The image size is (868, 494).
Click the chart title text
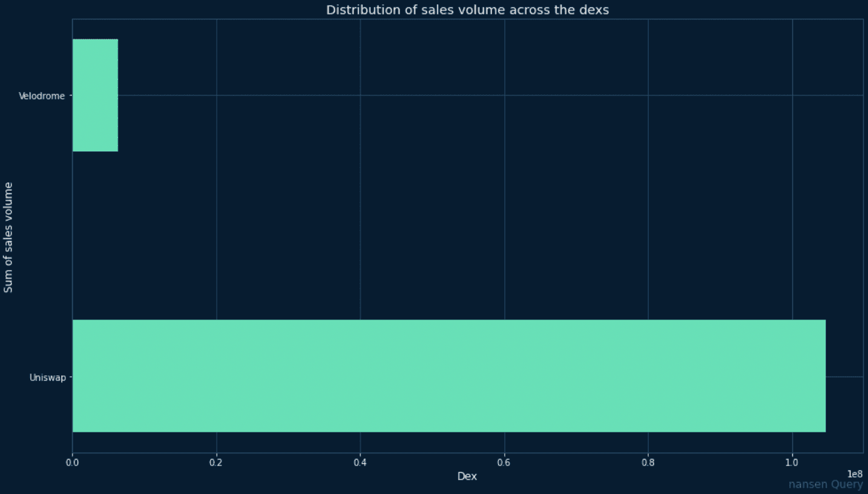coord(466,10)
